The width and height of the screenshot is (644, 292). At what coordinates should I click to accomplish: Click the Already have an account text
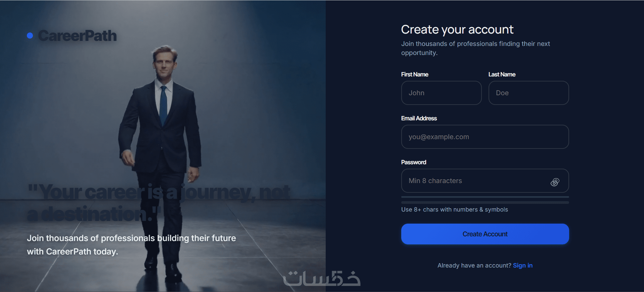pyautogui.click(x=474, y=266)
